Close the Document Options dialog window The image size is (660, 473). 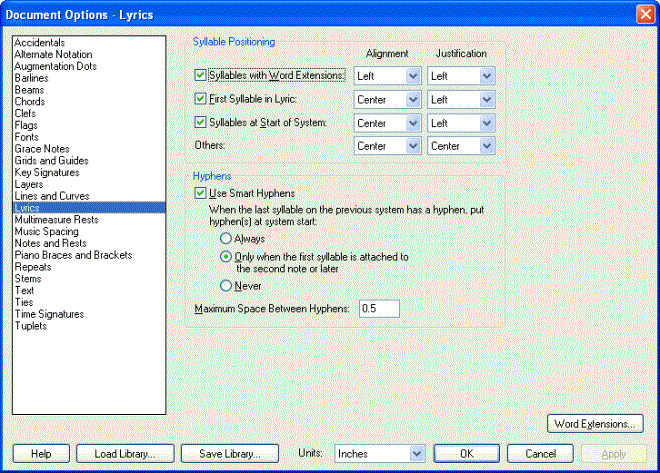pyautogui.click(x=646, y=15)
